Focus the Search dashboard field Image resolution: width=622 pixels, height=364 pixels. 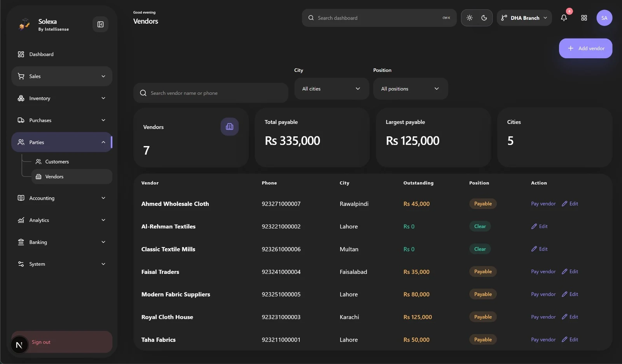pyautogui.click(x=379, y=18)
